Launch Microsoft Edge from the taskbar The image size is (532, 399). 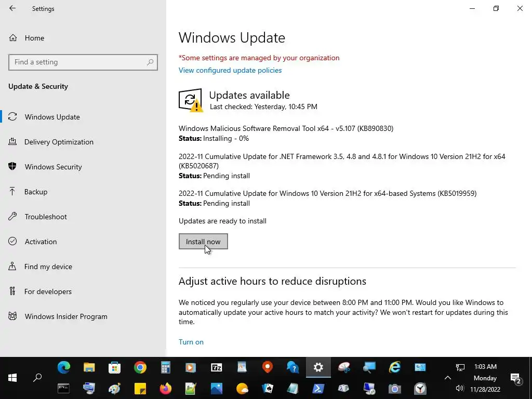click(64, 367)
